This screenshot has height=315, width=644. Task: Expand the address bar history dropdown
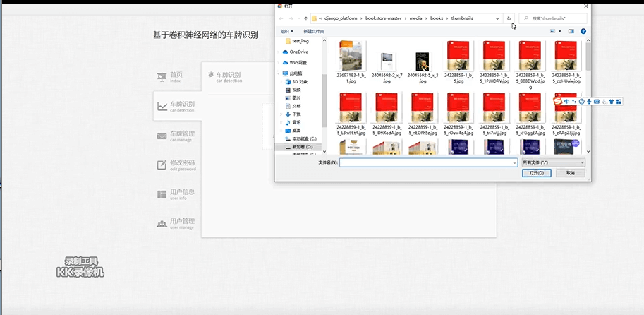tap(497, 18)
